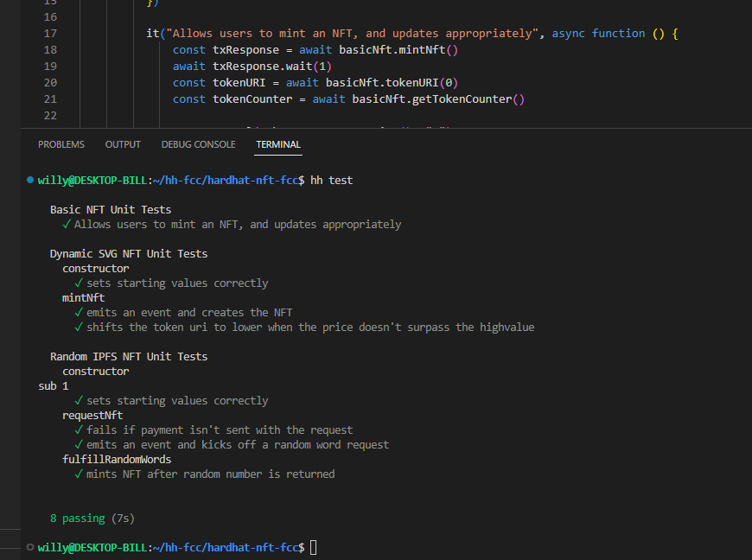This screenshot has height=560, width=752.
Task: Click line number 17 in the editor gutter
Action: pos(50,34)
